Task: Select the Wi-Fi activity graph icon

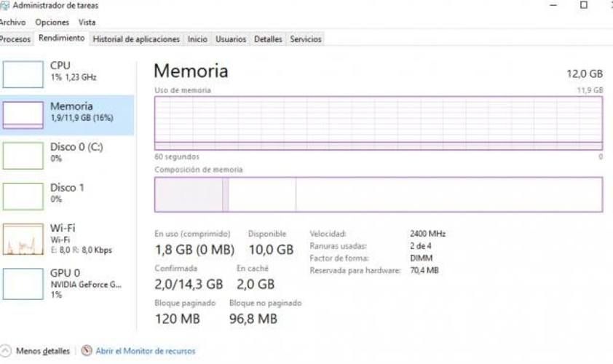Action: (23, 240)
